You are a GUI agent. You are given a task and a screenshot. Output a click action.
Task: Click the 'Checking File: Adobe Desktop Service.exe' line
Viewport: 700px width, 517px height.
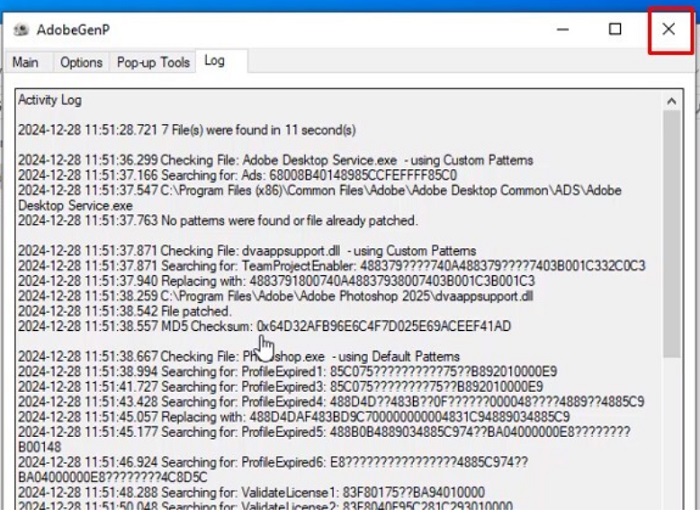click(276, 160)
